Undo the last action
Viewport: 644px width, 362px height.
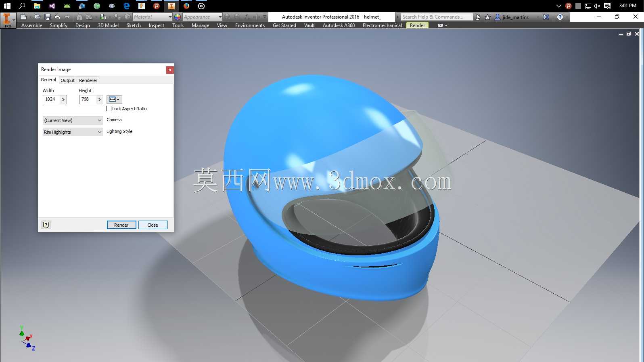(x=57, y=17)
